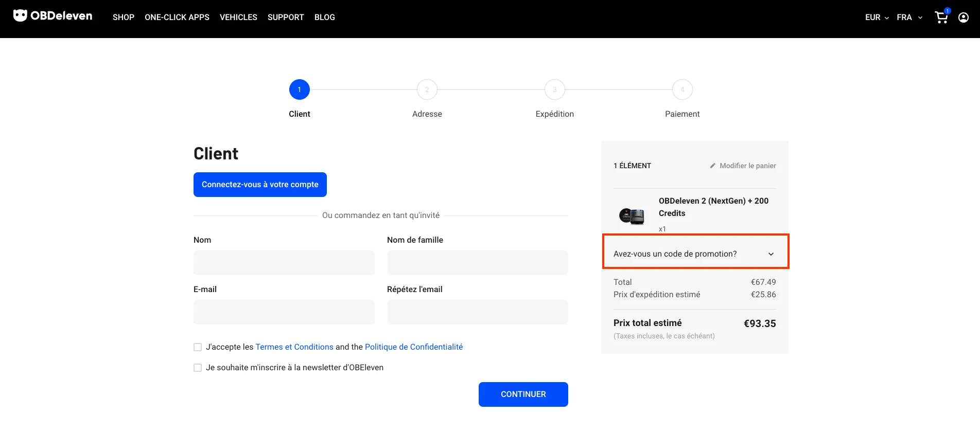
Task: Tick the newsletter subscription checkbox
Action: (198, 368)
